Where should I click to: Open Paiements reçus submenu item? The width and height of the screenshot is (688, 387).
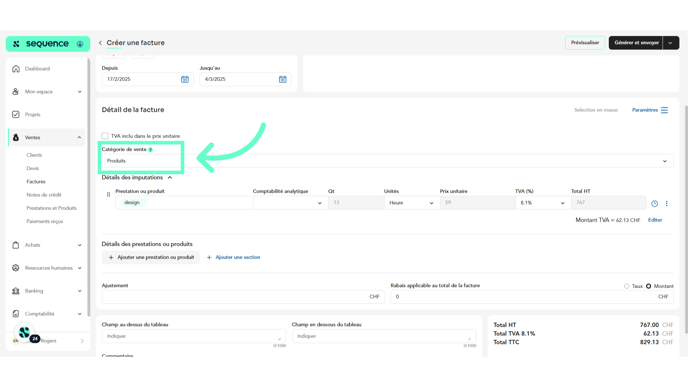[45, 221]
